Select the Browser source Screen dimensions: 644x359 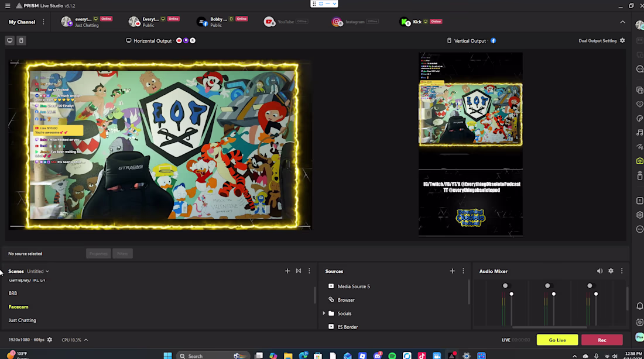tap(346, 300)
